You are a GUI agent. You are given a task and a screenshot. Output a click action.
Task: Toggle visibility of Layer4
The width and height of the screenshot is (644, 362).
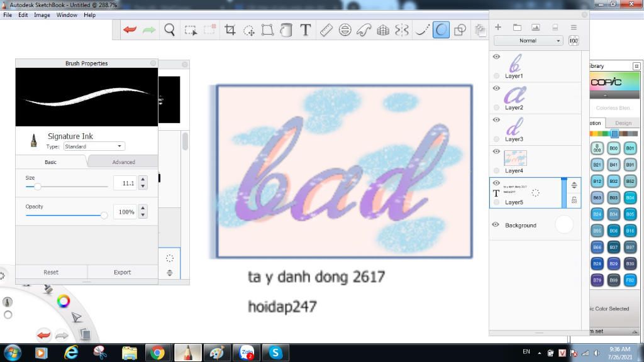click(496, 151)
